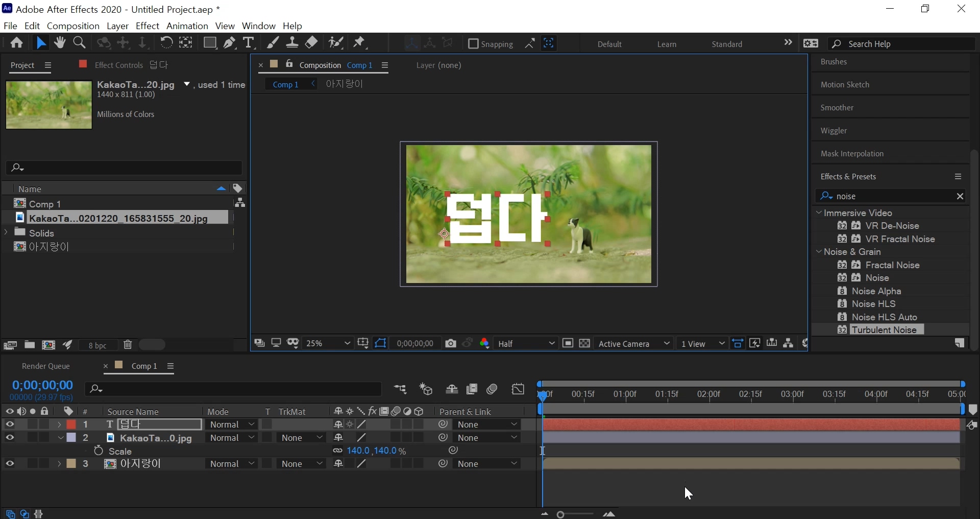Select the Home icon in toolbar
The width and height of the screenshot is (980, 519).
tap(16, 43)
